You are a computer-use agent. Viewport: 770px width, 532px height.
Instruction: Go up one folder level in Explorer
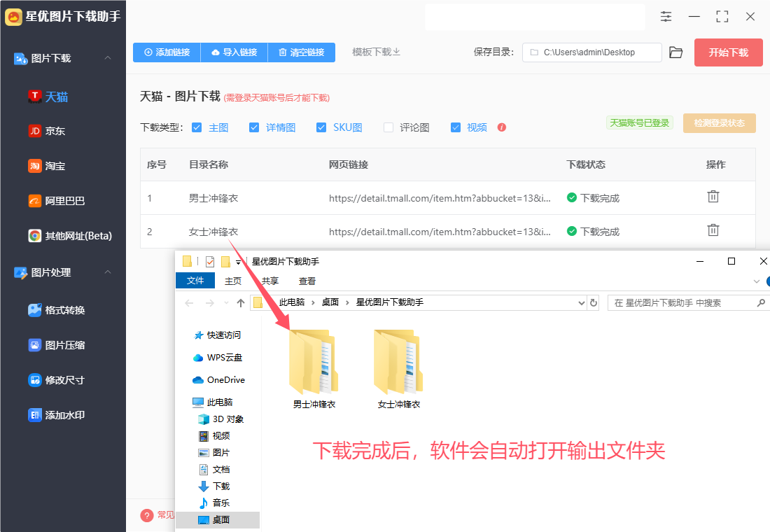(241, 302)
